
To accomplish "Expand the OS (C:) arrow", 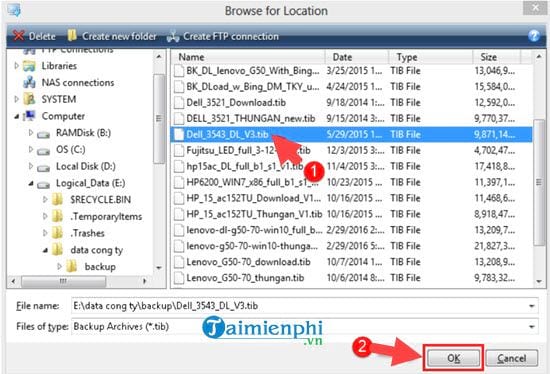I will click(31, 149).
